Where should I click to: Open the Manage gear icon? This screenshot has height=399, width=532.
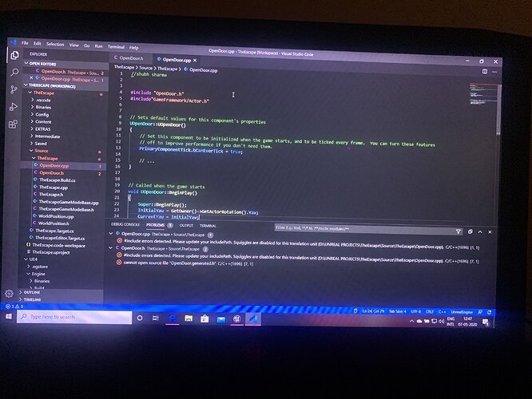click(x=9, y=293)
